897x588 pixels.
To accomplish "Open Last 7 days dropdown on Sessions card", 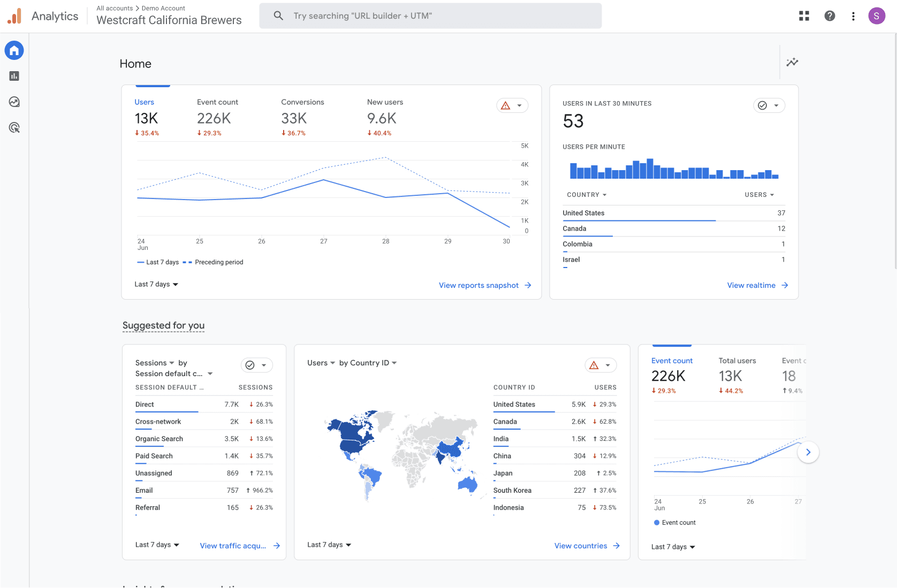I will [x=157, y=545].
